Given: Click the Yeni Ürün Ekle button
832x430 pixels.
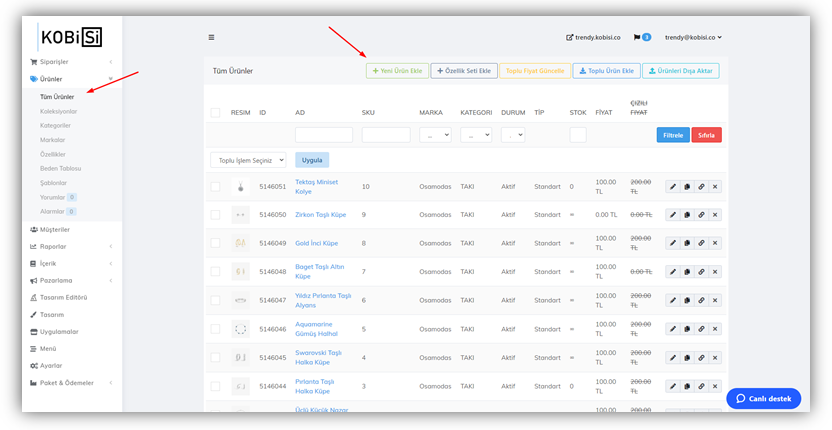Looking at the screenshot, I should tap(397, 71).
